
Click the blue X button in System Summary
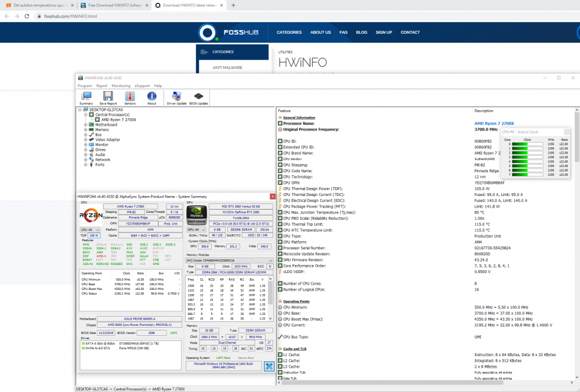[269, 366]
